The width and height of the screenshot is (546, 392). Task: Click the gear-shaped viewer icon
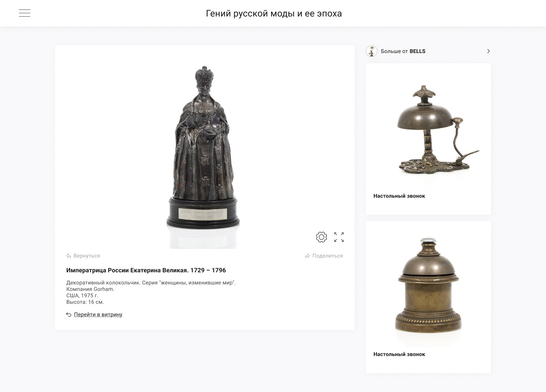pos(322,237)
